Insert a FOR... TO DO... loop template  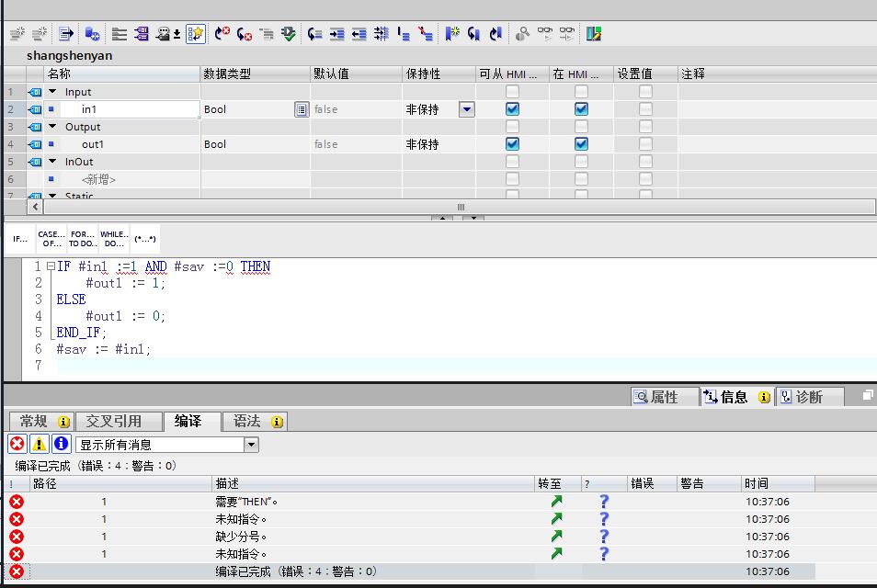pos(83,239)
